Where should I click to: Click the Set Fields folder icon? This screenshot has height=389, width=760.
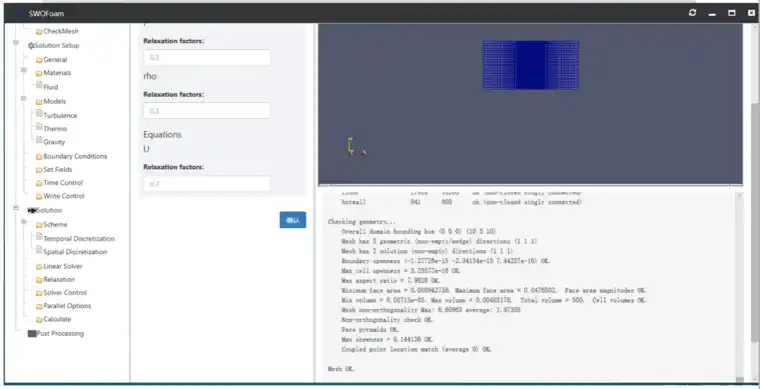coord(39,170)
